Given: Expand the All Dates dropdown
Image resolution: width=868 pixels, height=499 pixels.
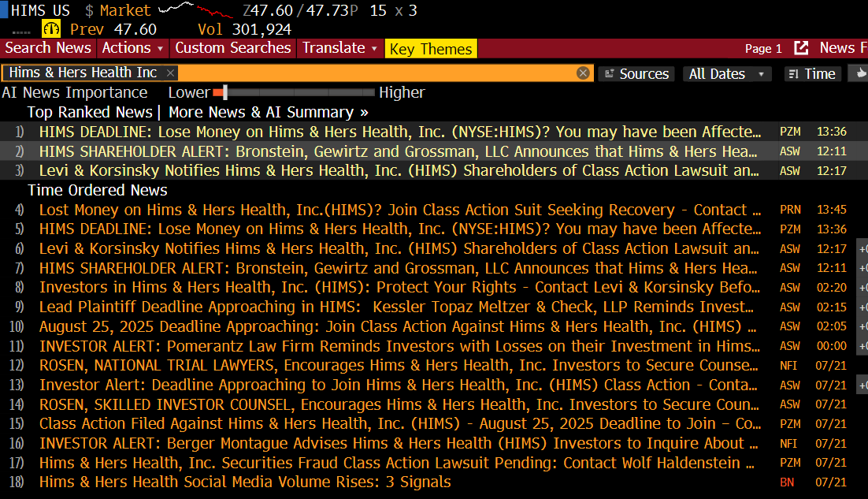Looking at the screenshot, I should pyautogui.click(x=726, y=73).
